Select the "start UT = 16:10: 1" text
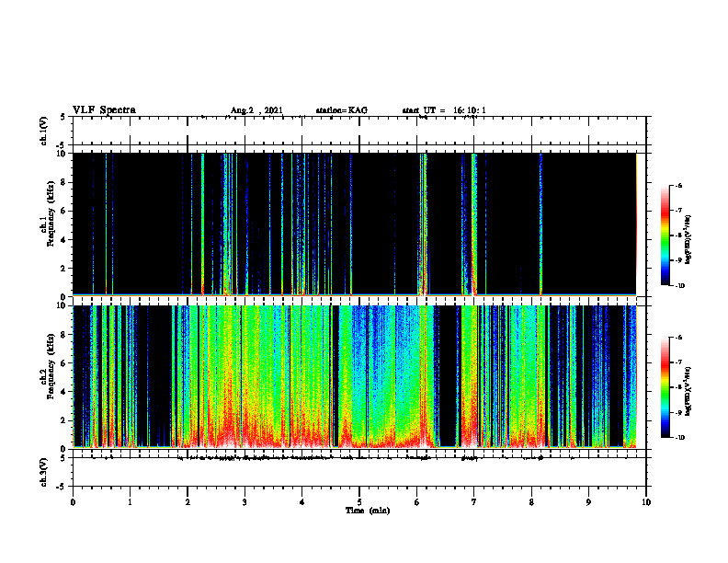This screenshot has height=563, width=728. coord(444,110)
